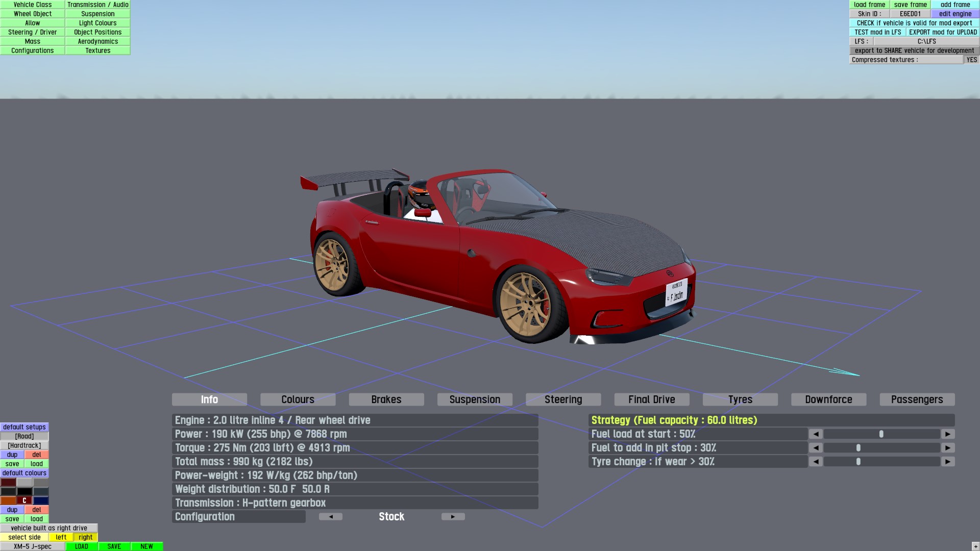Open the Aerodynamics menu item
Screen dimensions: 980x551
tap(97, 41)
